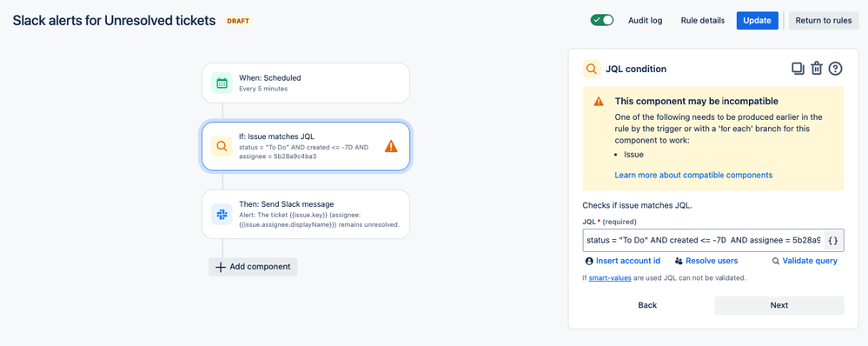The height and width of the screenshot is (346, 868).
Task: Click the JQL query input field
Action: 704,241
